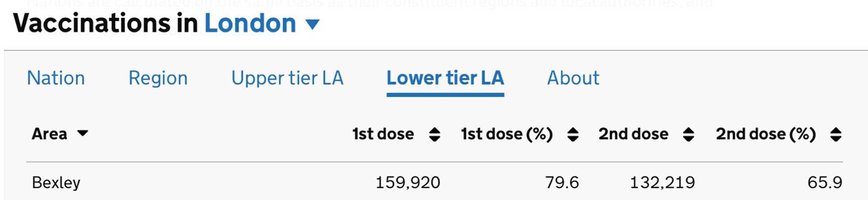Click the 2nd dose column header text
The width and height of the screenshot is (868, 200).
click(633, 134)
